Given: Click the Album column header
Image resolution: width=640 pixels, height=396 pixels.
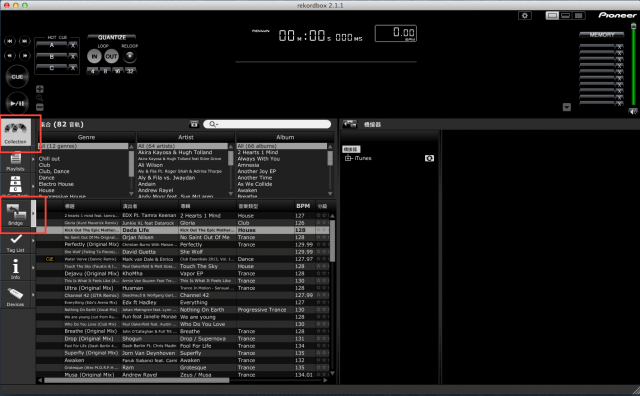Looking at the screenshot, I should tap(285, 137).
